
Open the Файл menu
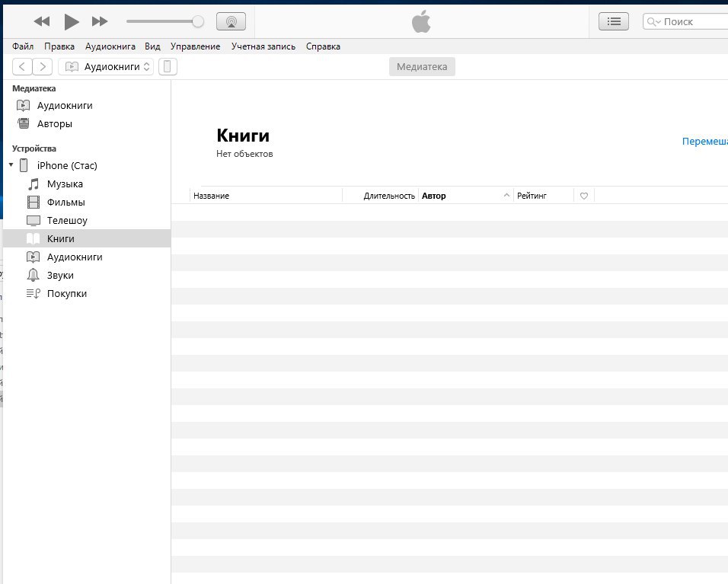coord(23,46)
